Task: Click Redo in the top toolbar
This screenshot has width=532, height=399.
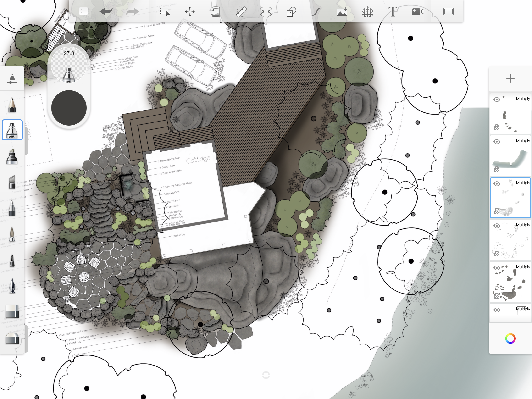Action: pos(133,11)
